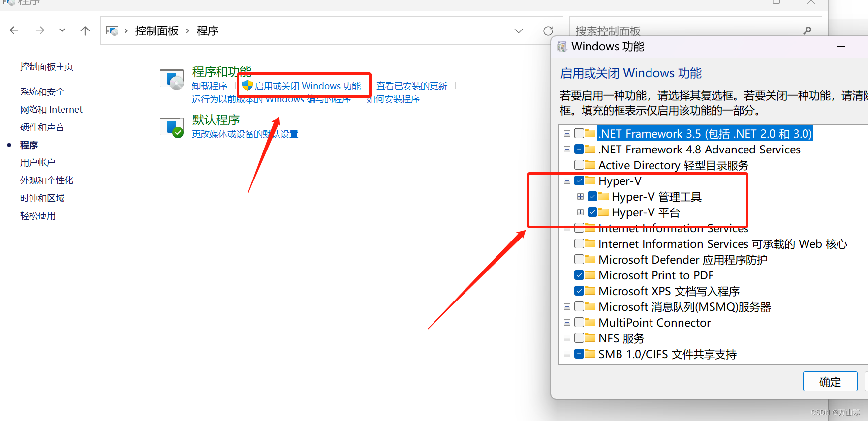
Task: Enable IIS 可承载的 Web 核心 checkbox
Action: [x=579, y=244]
